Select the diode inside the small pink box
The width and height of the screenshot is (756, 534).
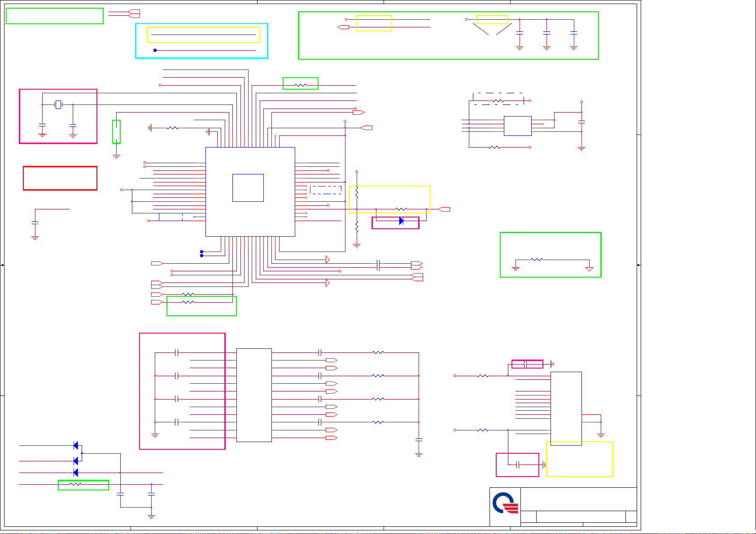pos(401,221)
